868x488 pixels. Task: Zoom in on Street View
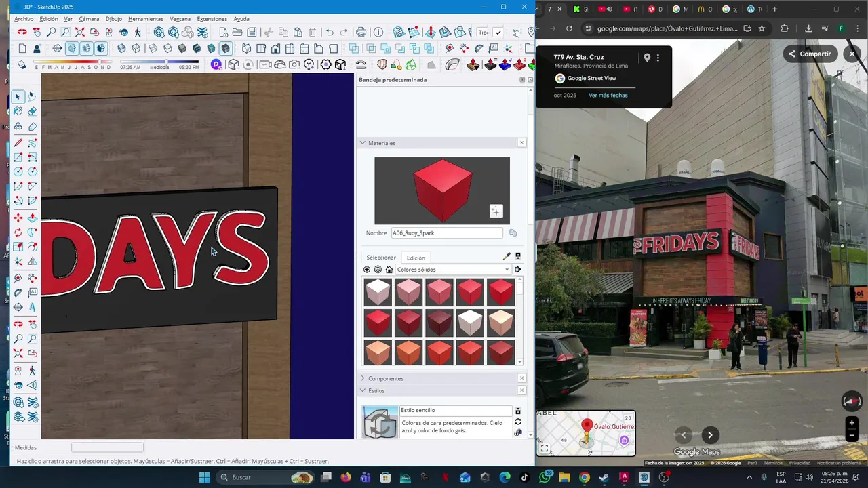852,422
